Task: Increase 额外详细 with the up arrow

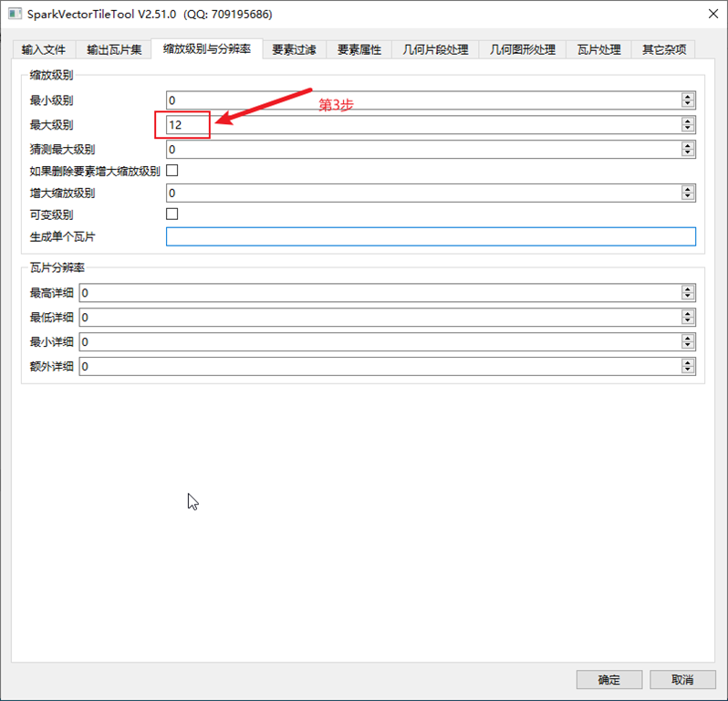Action: [x=688, y=362]
